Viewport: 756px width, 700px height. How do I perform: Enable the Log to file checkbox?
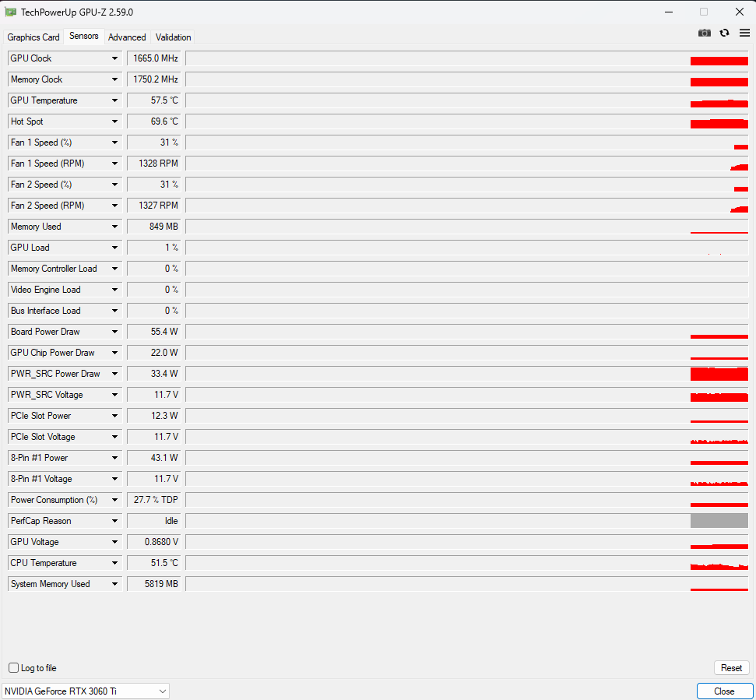tap(13, 668)
